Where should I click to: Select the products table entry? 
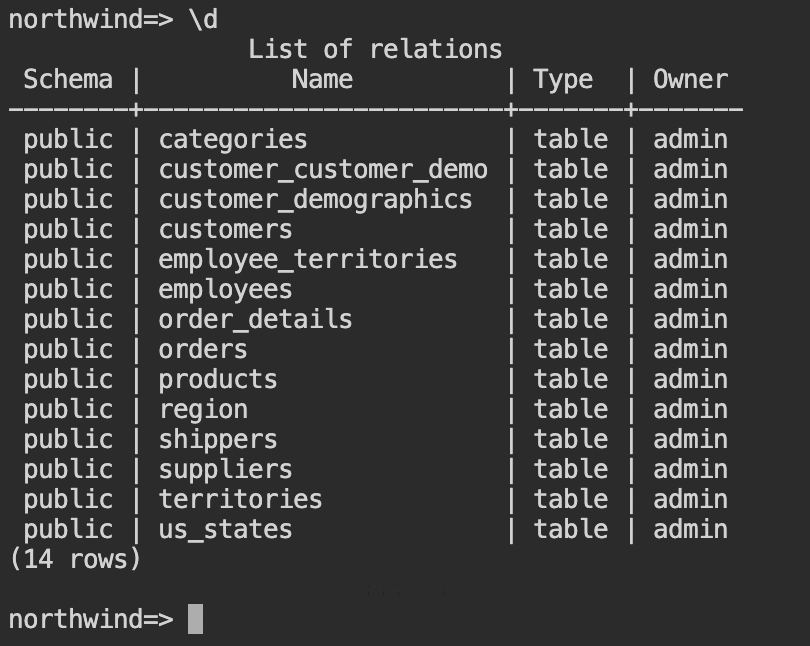click(217, 380)
